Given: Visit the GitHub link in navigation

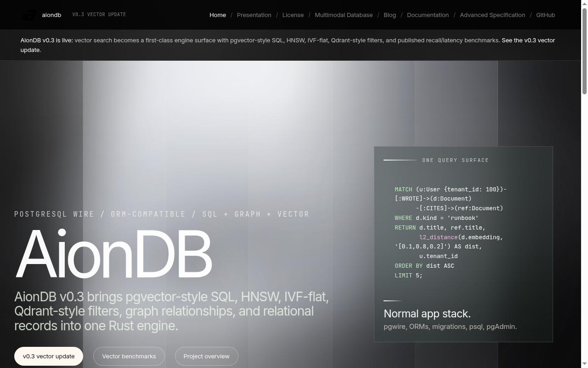Looking at the screenshot, I should click(545, 15).
